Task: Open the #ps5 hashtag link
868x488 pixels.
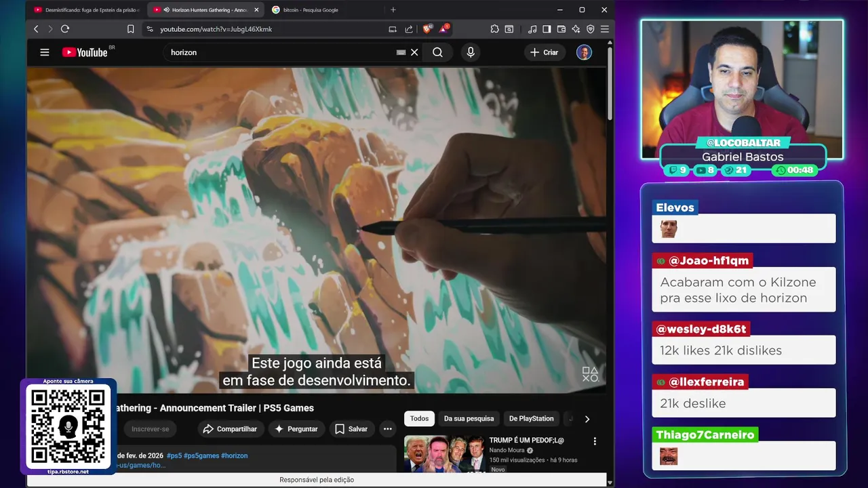Action: (174, 455)
